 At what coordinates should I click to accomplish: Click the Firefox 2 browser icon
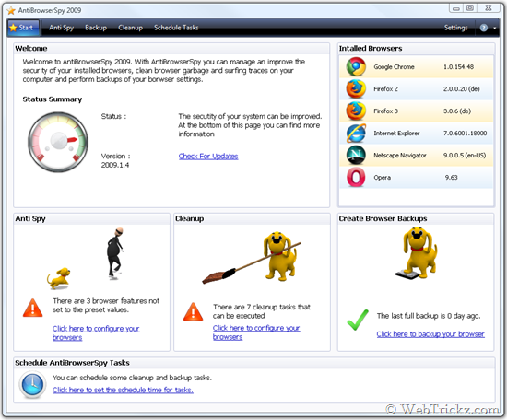coord(356,88)
